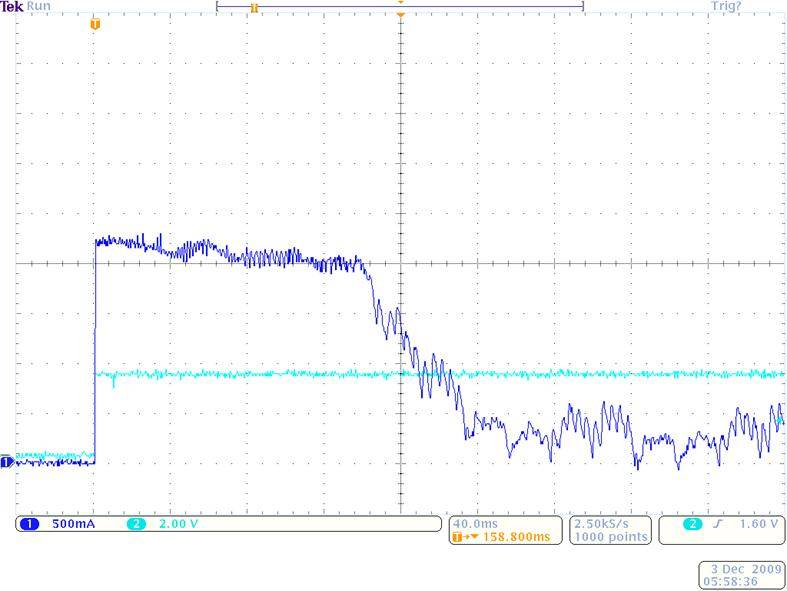Click the Run acquisition status label
Screen dimensions: 787x591
[x=40, y=6]
